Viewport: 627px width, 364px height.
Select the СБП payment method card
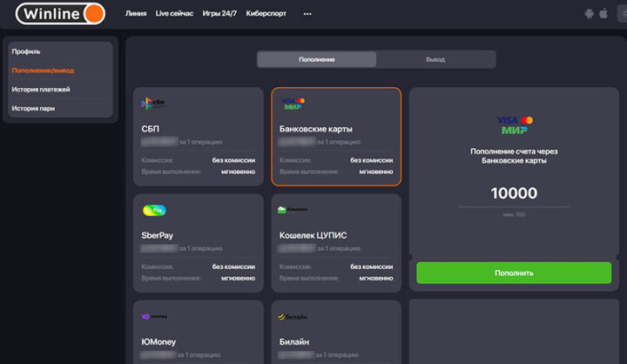pos(199,137)
